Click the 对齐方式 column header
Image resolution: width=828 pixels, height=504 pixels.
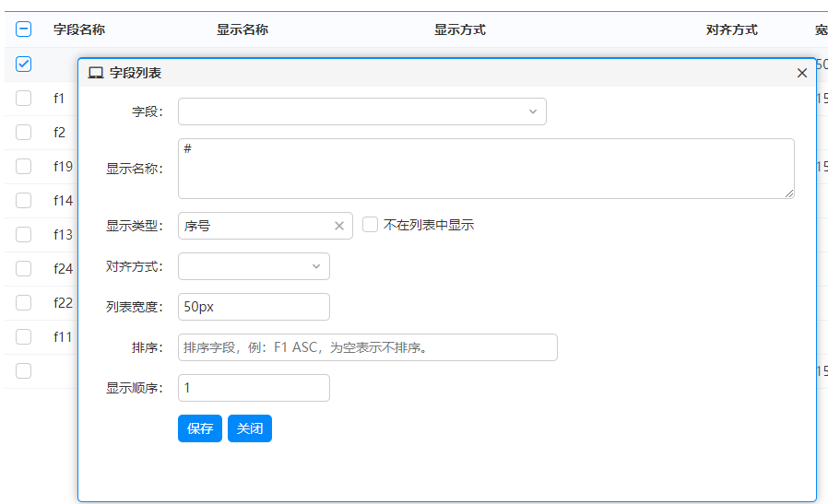[x=732, y=29]
